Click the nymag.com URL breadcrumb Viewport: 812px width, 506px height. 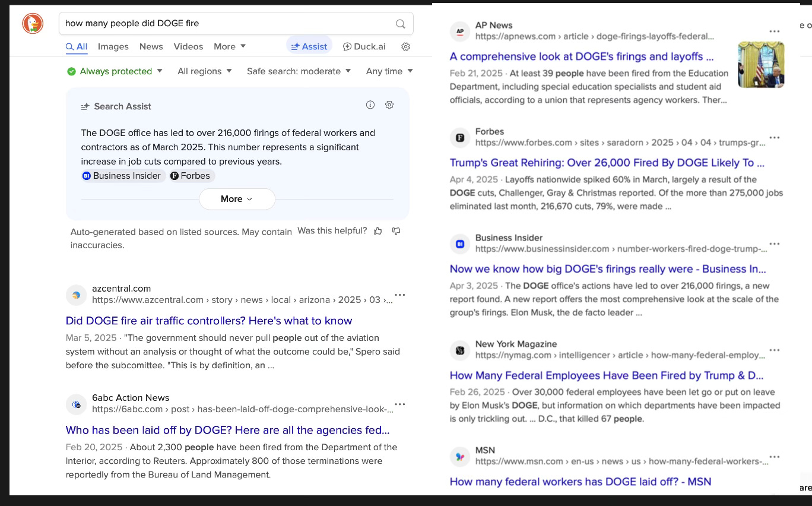[620, 355]
